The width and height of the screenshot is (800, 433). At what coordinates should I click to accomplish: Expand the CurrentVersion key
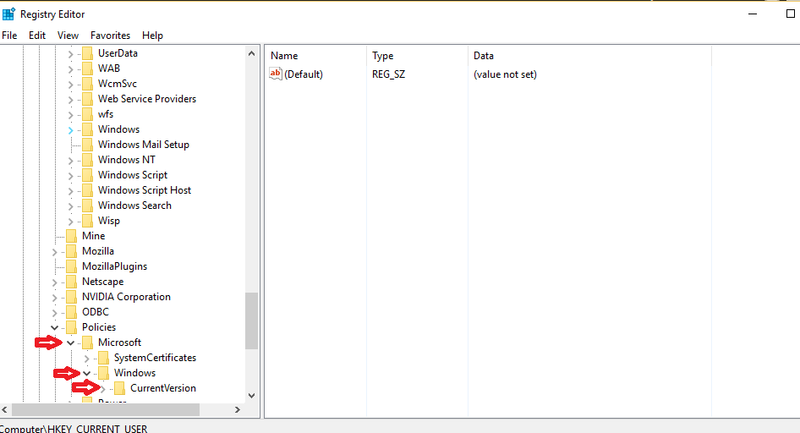[x=103, y=389]
